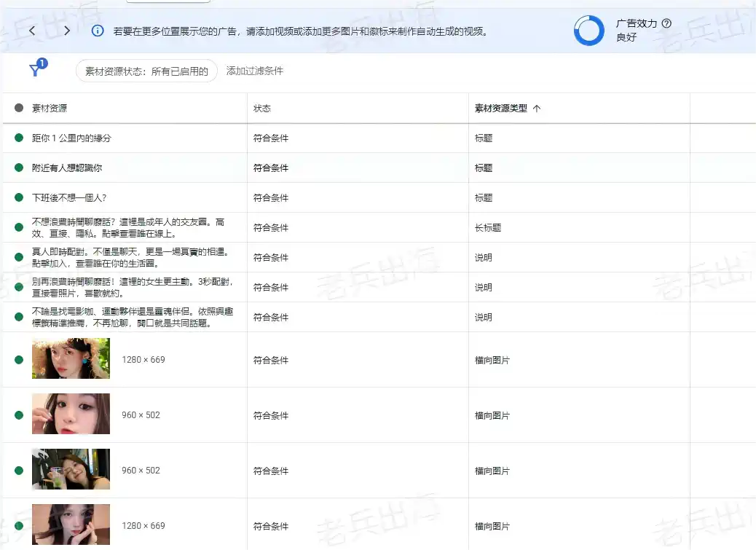Screen dimensions: 756x550
Task: Click 添加过滤条件 to add a filter
Action: click(x=254, y=71)
